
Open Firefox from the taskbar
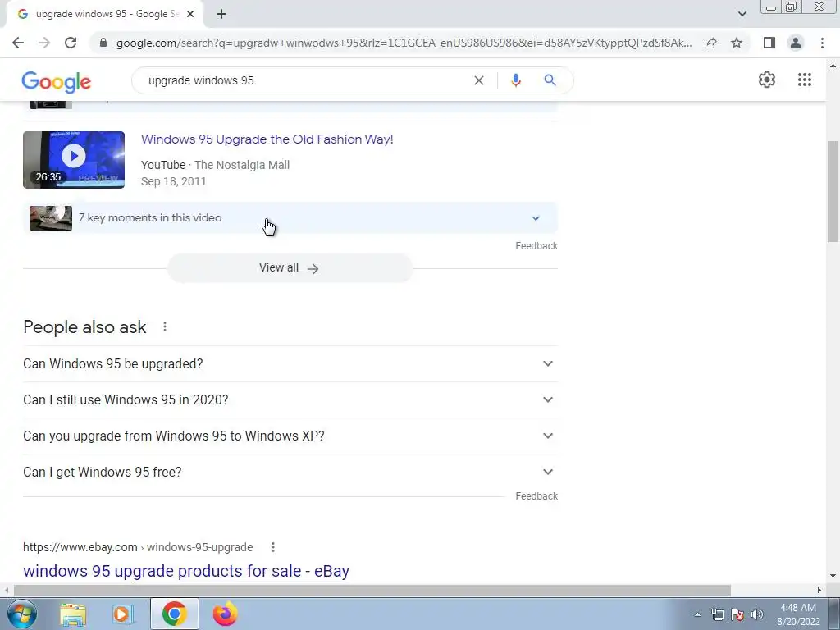click(x=225, y=614)
